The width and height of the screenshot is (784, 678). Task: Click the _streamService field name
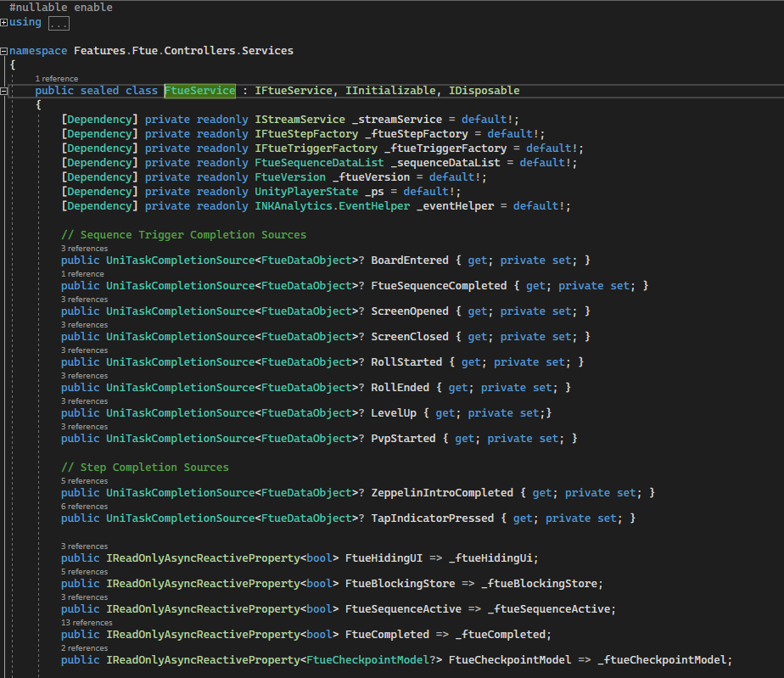pyautogui.click(x=397, y=120)
